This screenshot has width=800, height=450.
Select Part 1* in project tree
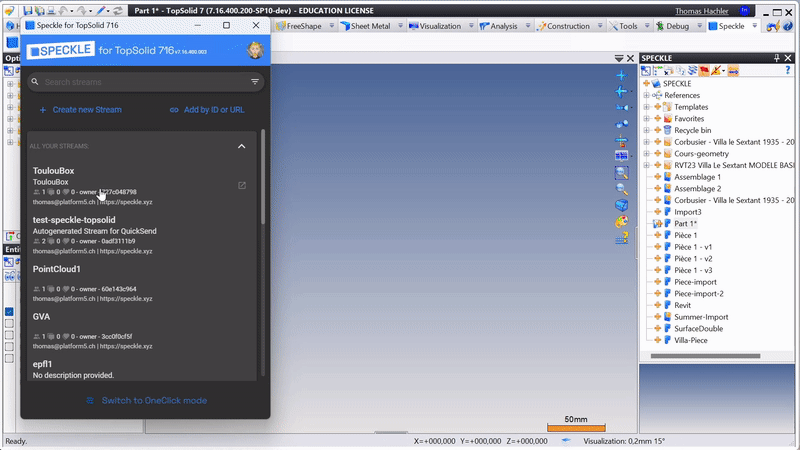click(x=685, y=223)
